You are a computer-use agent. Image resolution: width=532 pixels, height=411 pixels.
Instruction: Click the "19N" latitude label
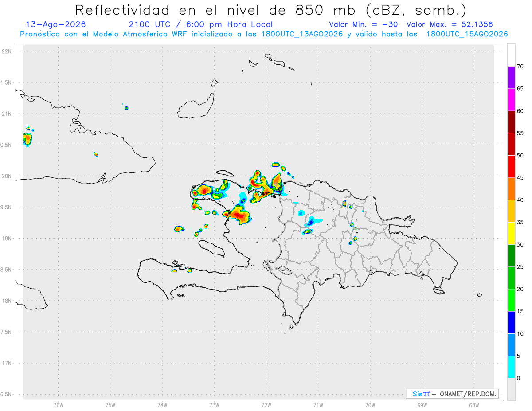(8, 239)
